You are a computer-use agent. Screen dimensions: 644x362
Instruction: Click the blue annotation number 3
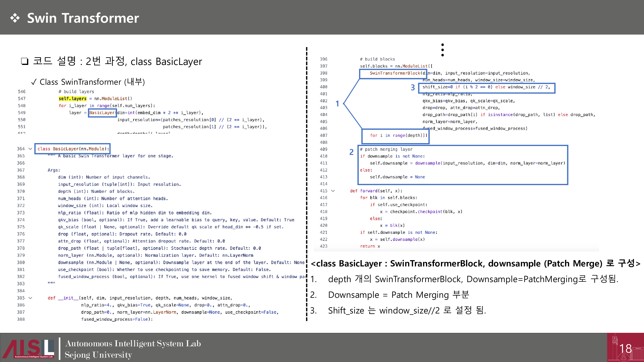[x=413, y=87]
